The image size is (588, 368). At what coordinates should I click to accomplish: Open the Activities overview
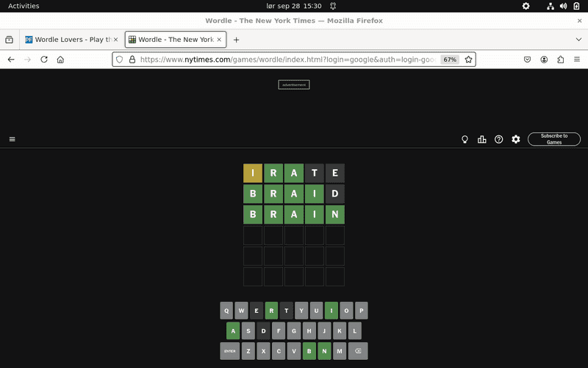[24, 6]
